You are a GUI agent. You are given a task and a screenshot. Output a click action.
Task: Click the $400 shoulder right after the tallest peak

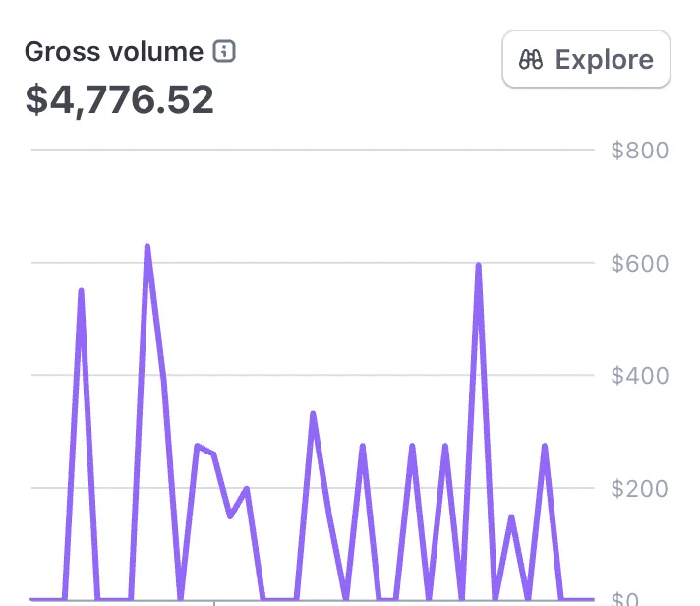pyautogui.click(x=163, y=376)
